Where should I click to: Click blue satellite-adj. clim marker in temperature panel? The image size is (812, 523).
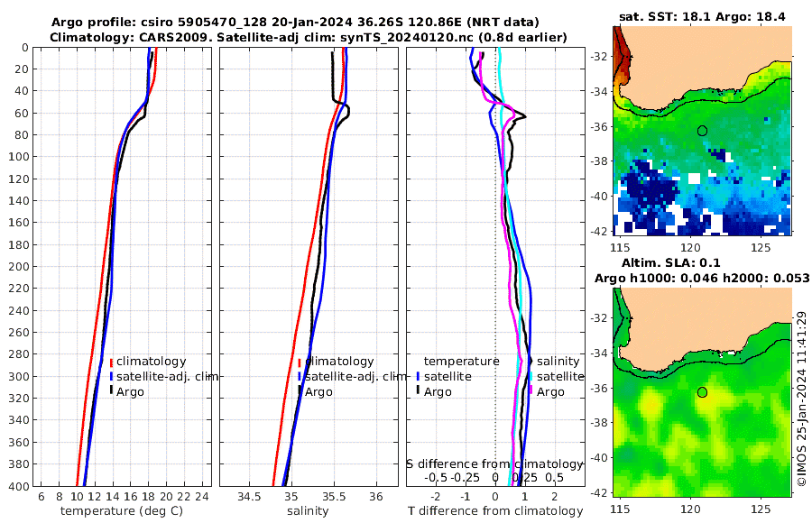pyautogui.click(x=111, y=376)
